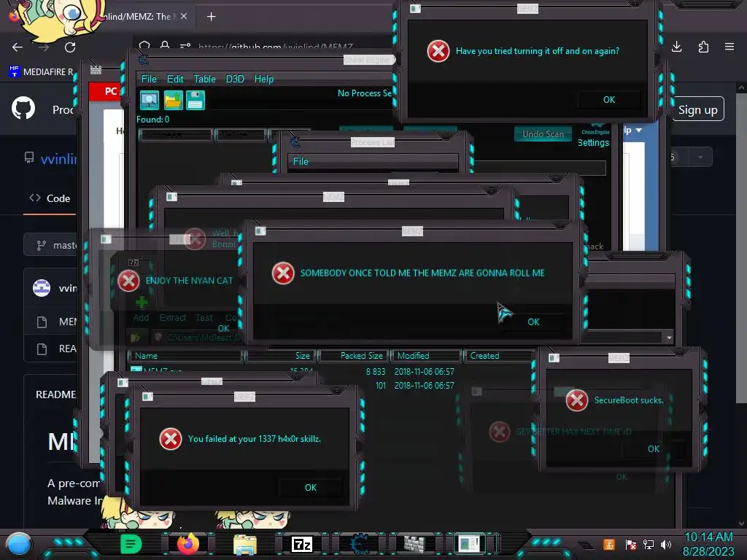Viewport: 747px width, 560px height.
Task: Open Firefox downloads panel
Action: point(676,47)
